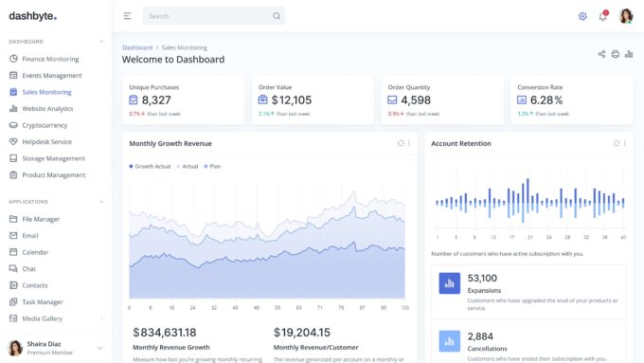Follow the Dashboard breadcrumb link

137,47
